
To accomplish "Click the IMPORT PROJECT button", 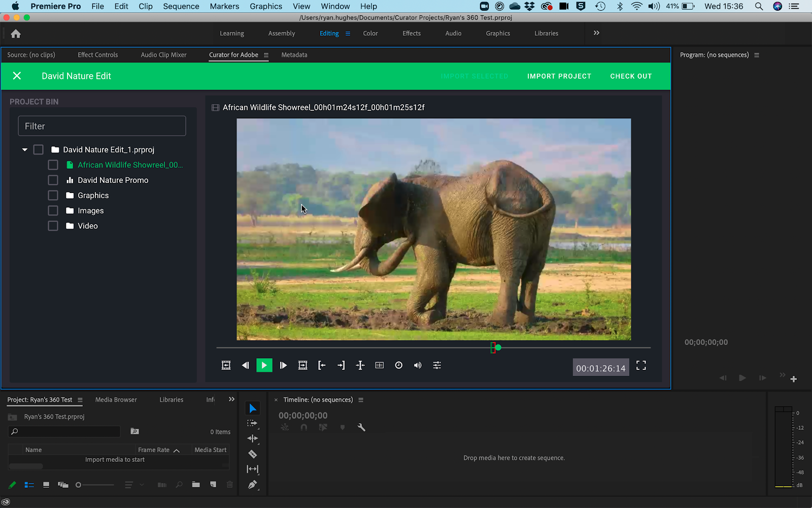I will click(559, 76).
